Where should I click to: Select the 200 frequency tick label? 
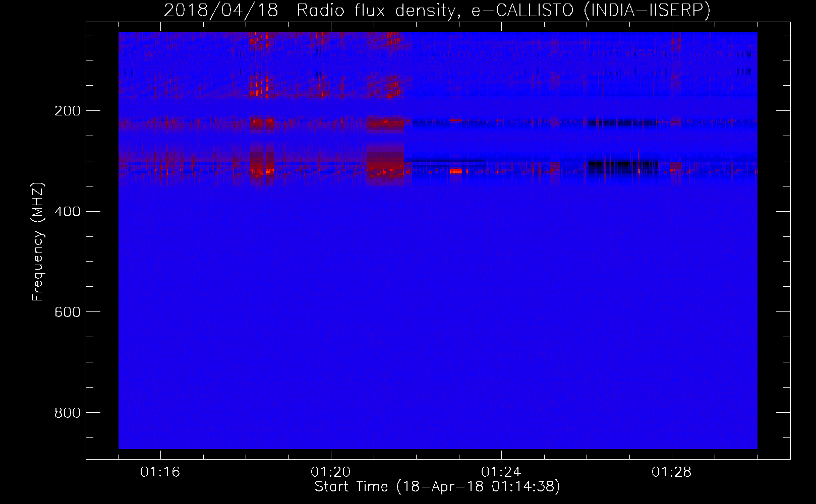point(68,111)
